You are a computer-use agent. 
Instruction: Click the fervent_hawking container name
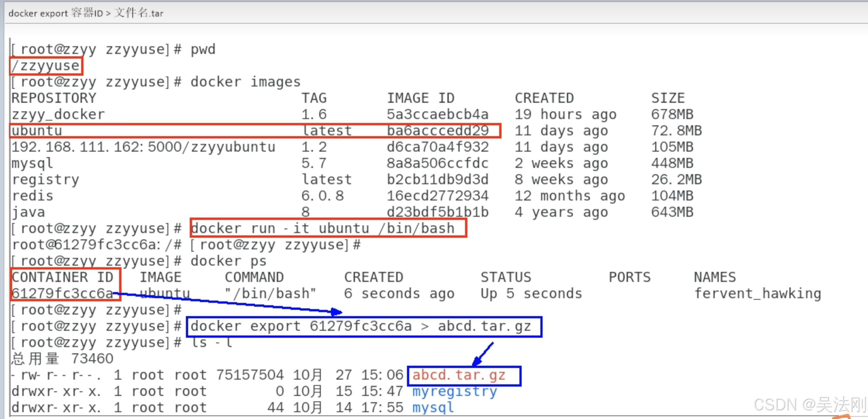pos(757,294)
